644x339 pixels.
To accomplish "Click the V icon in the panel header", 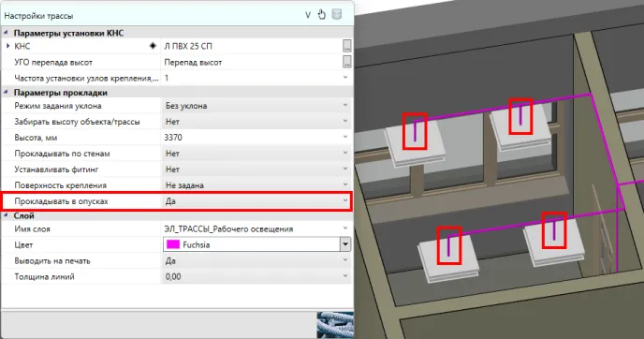I will 308,15.
